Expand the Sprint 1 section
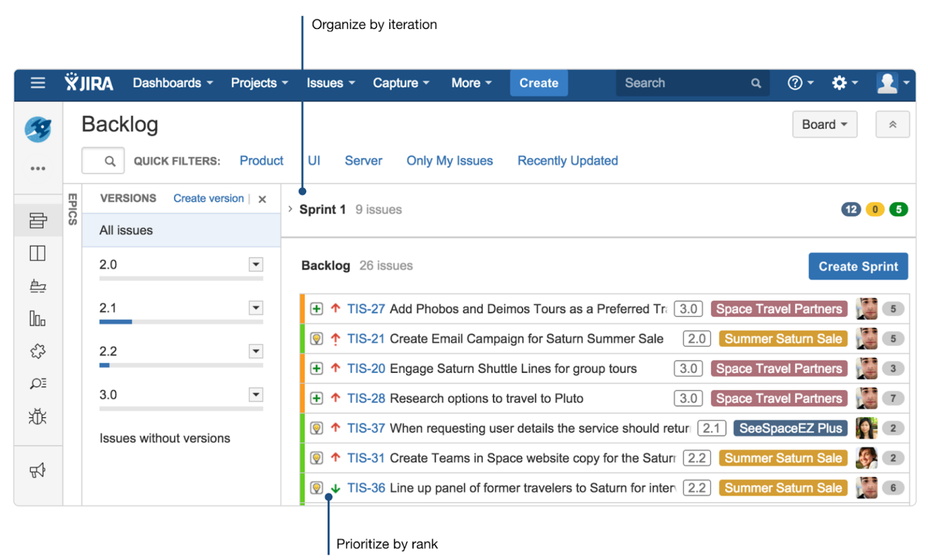Viewport: 928px width, 560px height. pyautogui.click(x=291, y=209)
